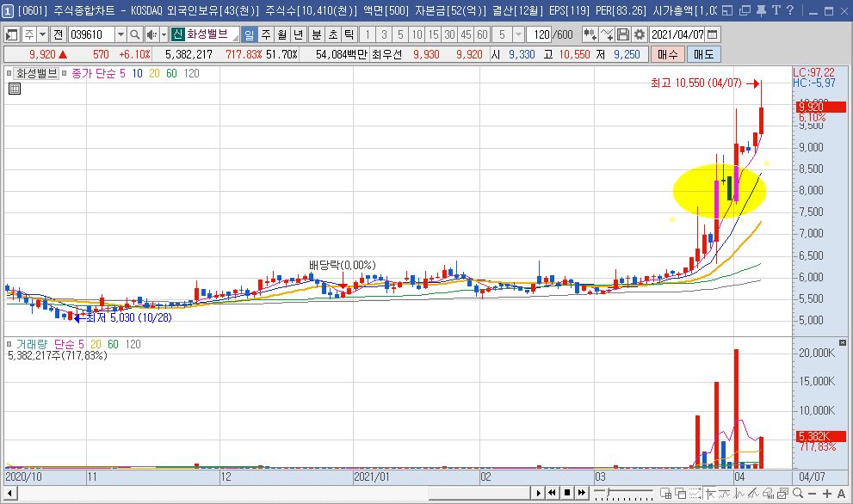Click the 화성밸브 chart label button
Screen dimensions: 853x504
(36, 73)
